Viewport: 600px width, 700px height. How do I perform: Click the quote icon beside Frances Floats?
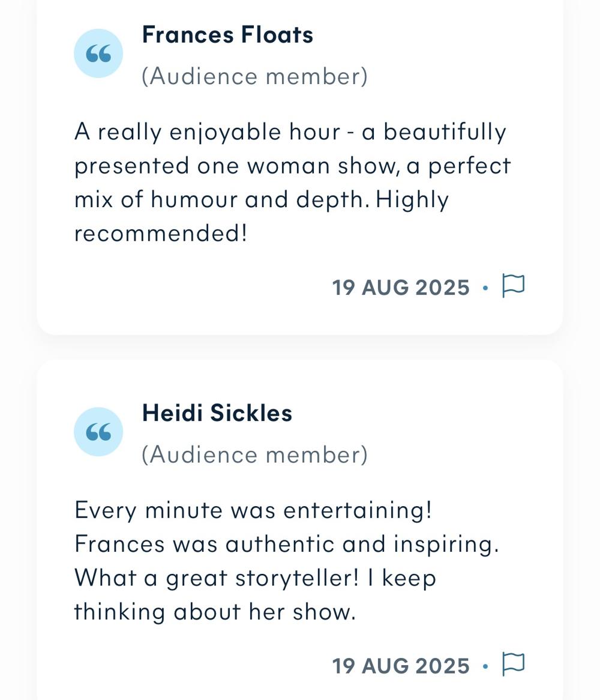[x=98, y=54]
